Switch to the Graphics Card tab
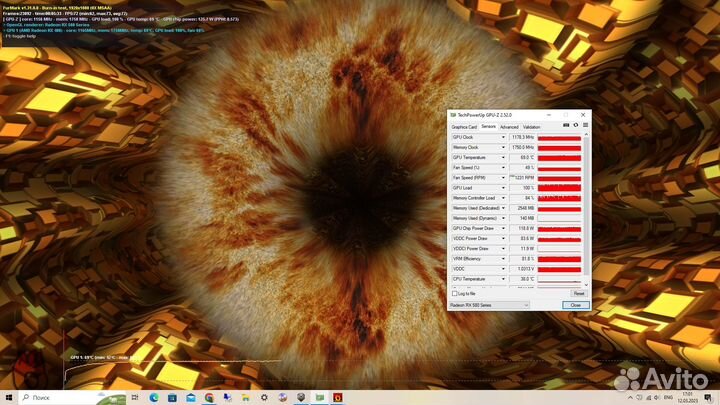This screenshot has height=405, width=720. [464, 127]
